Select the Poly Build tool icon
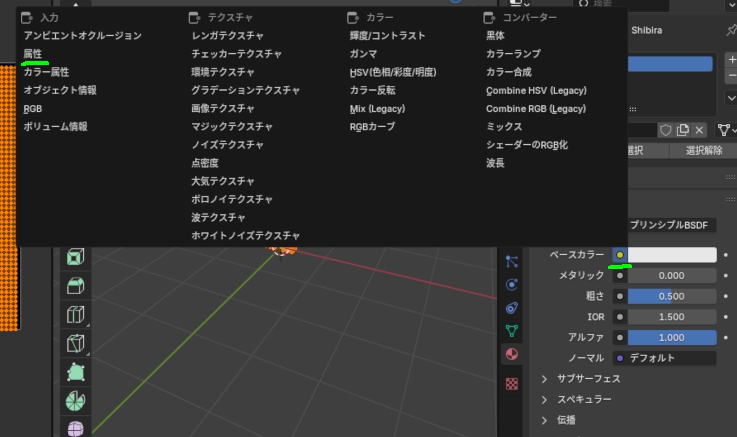 pyautogui.click(x=75, y=373)
